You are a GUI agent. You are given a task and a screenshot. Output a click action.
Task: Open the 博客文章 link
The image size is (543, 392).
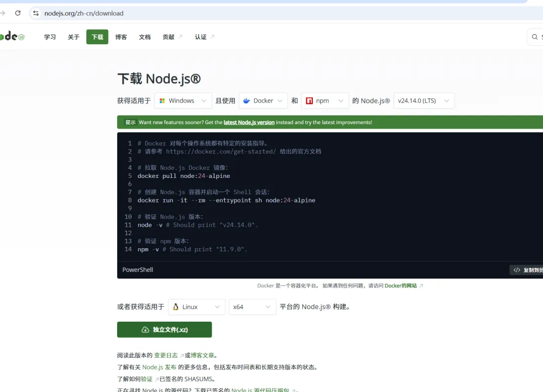click(x=202, y=355)
